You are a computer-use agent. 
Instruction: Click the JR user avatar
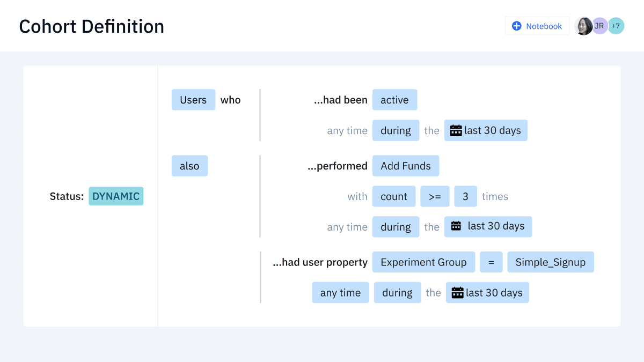click(x=599, y=26)
